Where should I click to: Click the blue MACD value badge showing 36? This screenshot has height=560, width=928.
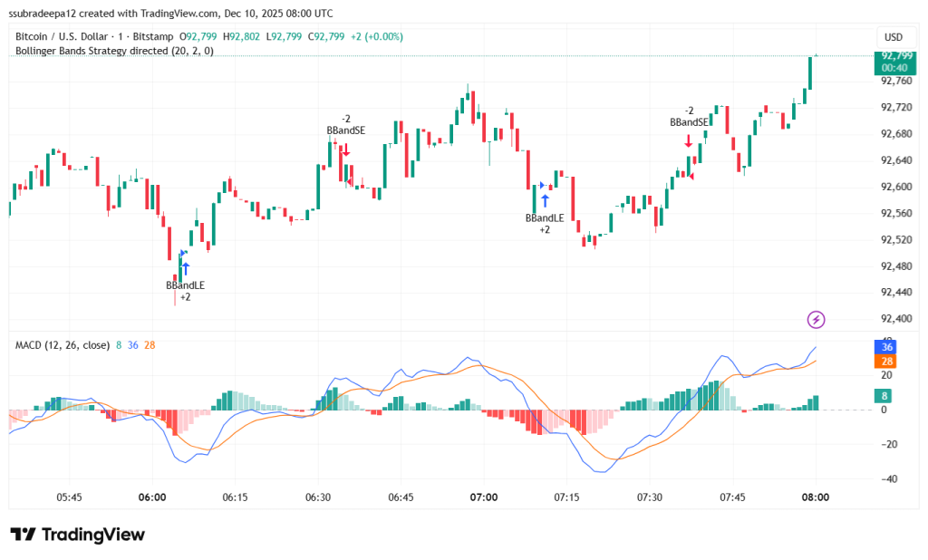(885, 347)
